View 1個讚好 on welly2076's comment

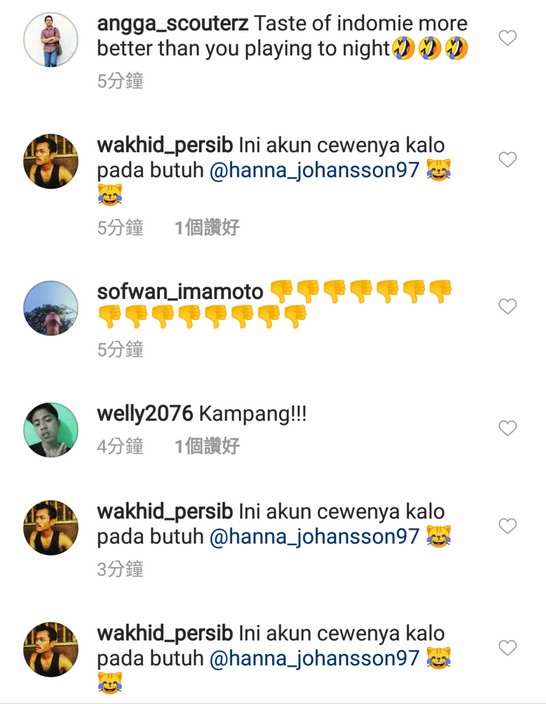[x=207, y=446]
